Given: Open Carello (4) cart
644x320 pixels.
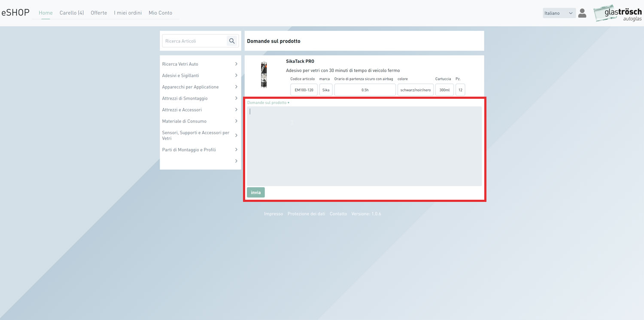Looking at the screenshot, I should [72, 13].
